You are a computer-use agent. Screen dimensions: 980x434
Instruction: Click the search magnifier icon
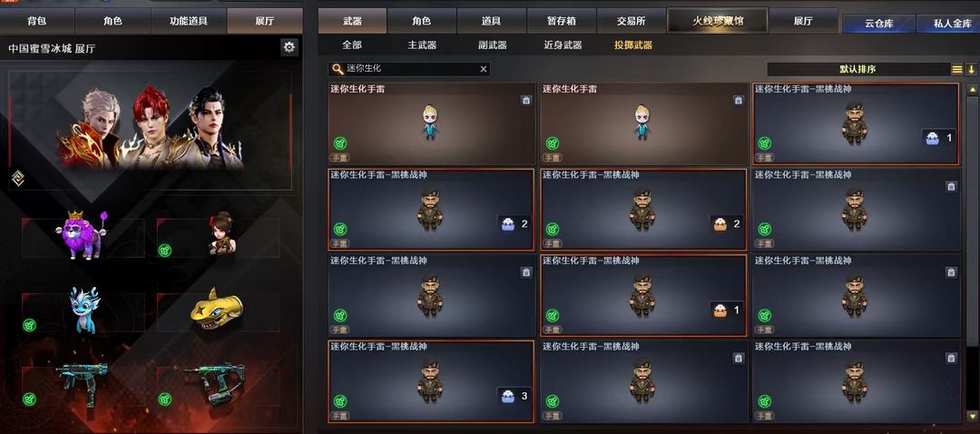[338, 69]
